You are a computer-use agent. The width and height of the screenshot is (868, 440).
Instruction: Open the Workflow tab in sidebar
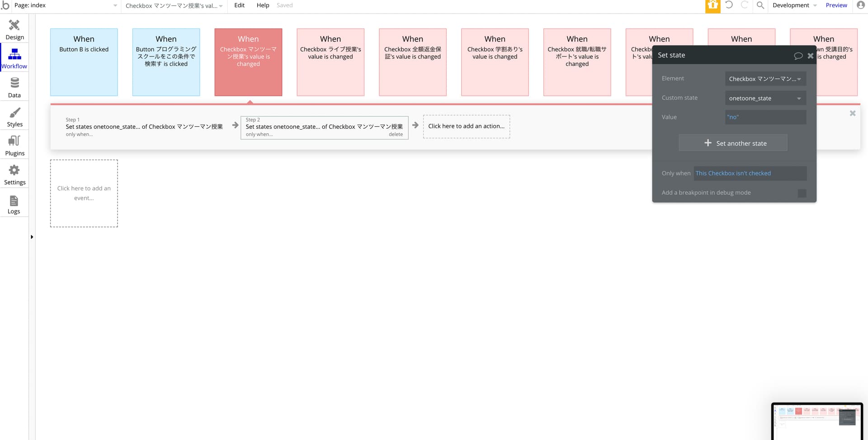pyautogui.click(x=14, y=59)
